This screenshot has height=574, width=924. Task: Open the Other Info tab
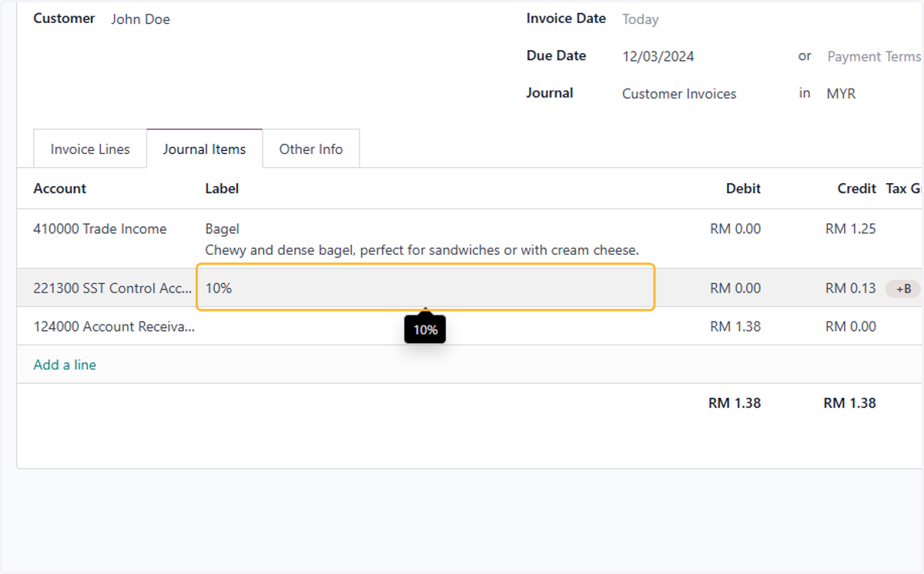[x=311, y=149]
